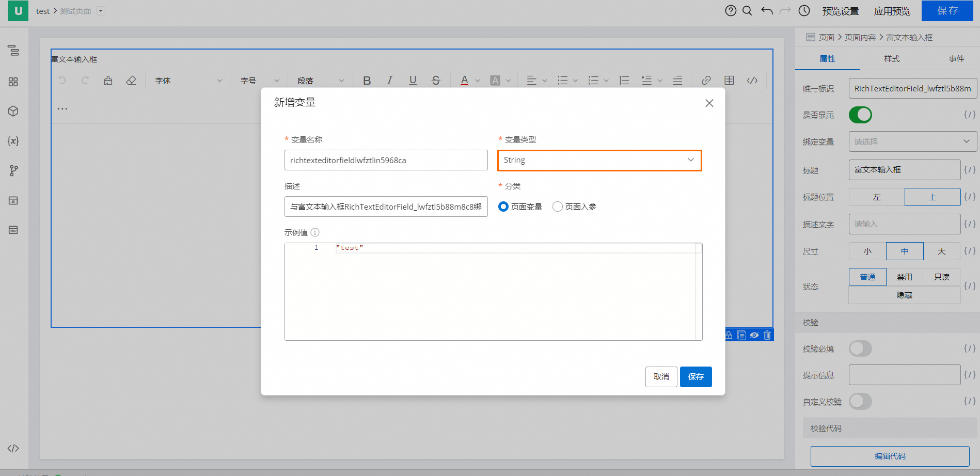Open the text color dropdown arrow

pyautogui.click(x=478, y=81)
